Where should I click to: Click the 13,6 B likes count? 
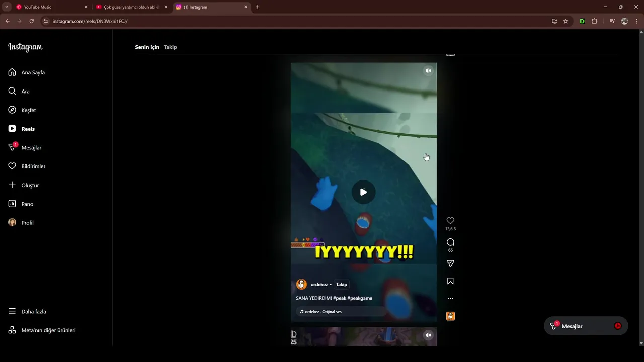click(x=450, y=229)
